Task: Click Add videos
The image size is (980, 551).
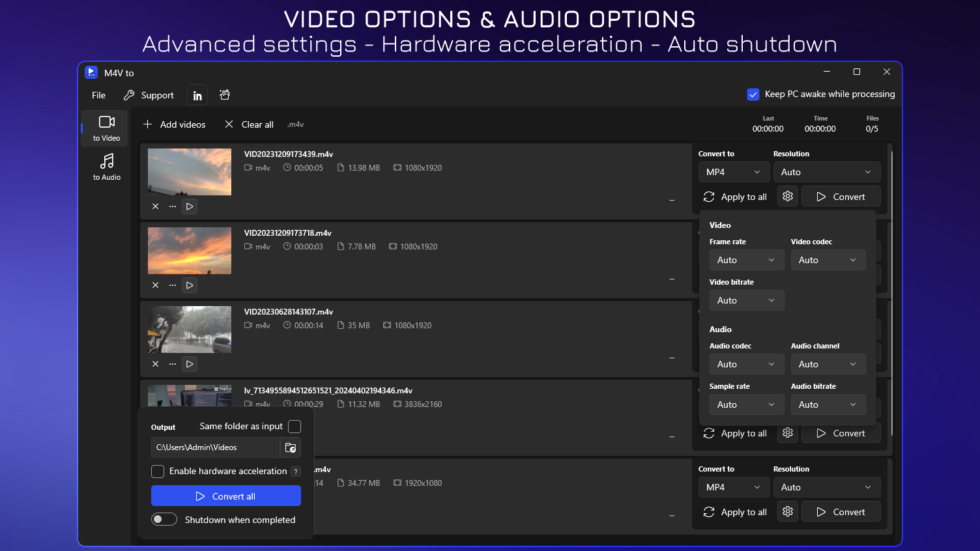Action: pyautogui.click(x=174, y=124)
